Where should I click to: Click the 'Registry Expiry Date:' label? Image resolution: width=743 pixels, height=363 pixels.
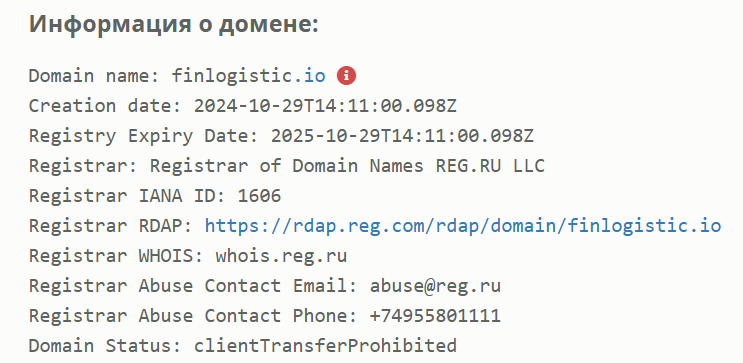pos(144,136)
